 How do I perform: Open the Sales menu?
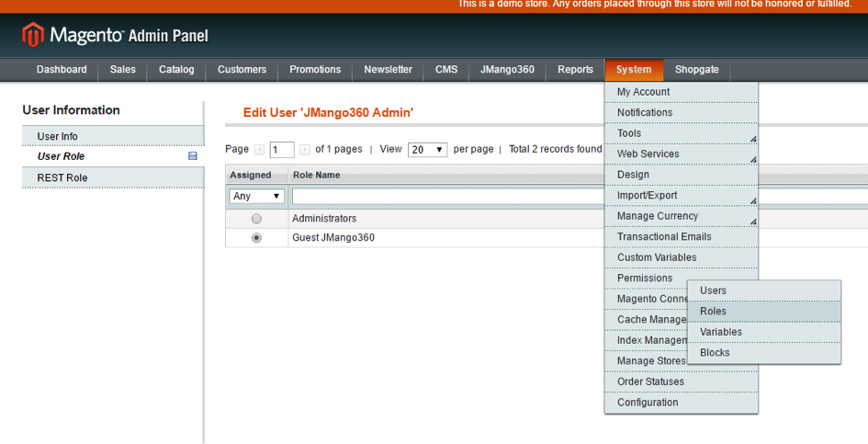(122, 69)
